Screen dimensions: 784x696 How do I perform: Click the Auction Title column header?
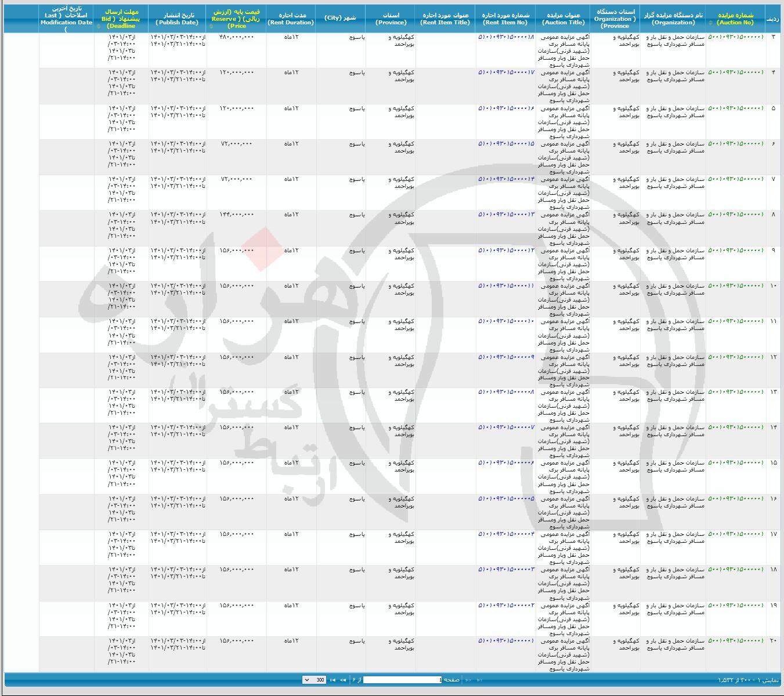[563, 19]
